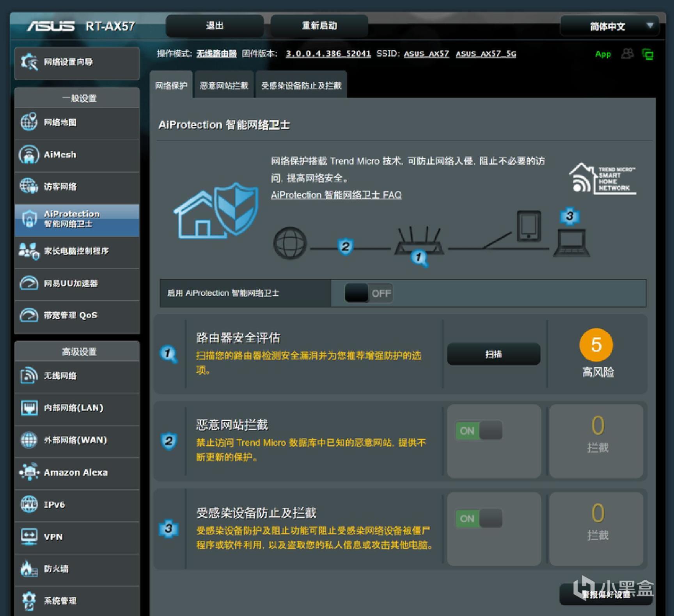This screenshot has height=616, width=674.
Task: Click the WAN (外部网络) globe icon
Action: 29,440
